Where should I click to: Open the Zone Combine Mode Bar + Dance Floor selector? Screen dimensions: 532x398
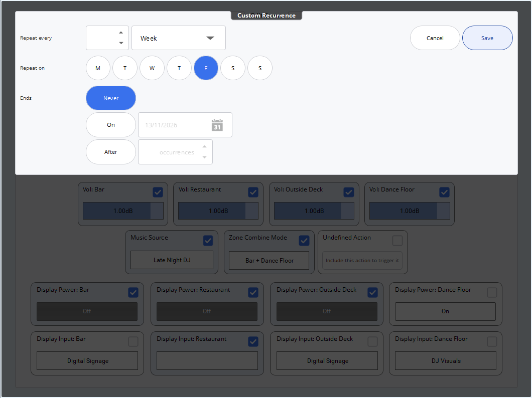[269, 261]
